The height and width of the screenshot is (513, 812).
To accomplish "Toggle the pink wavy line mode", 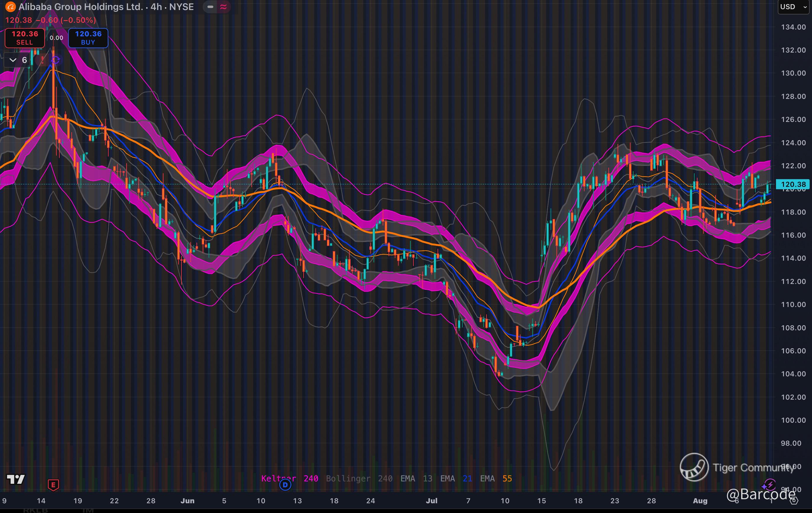I will tap(223, 7).
